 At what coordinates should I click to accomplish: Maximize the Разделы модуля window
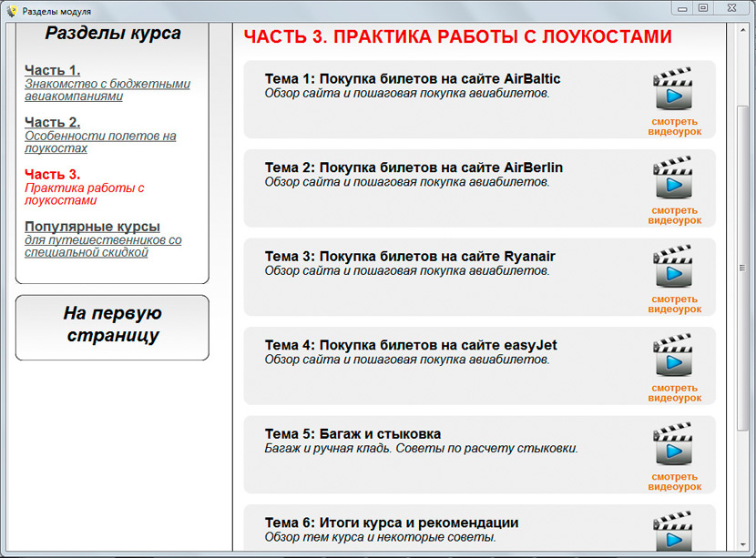coord(703,8)
